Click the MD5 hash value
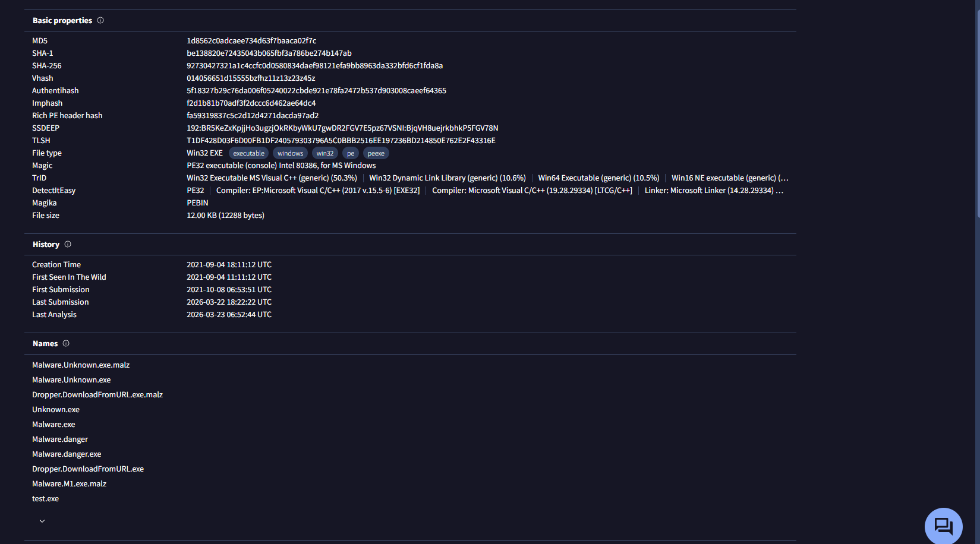 251,41
